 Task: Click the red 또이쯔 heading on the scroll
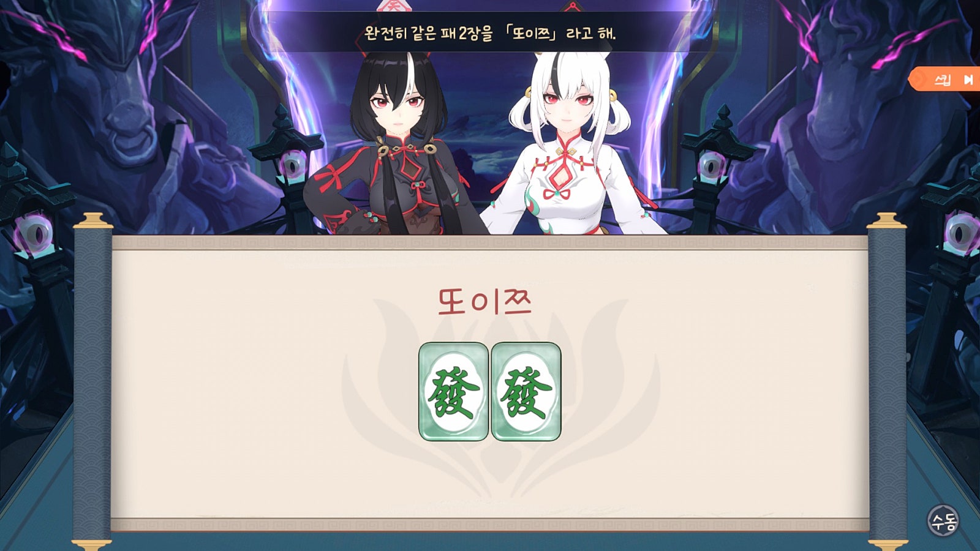[484, 302]
